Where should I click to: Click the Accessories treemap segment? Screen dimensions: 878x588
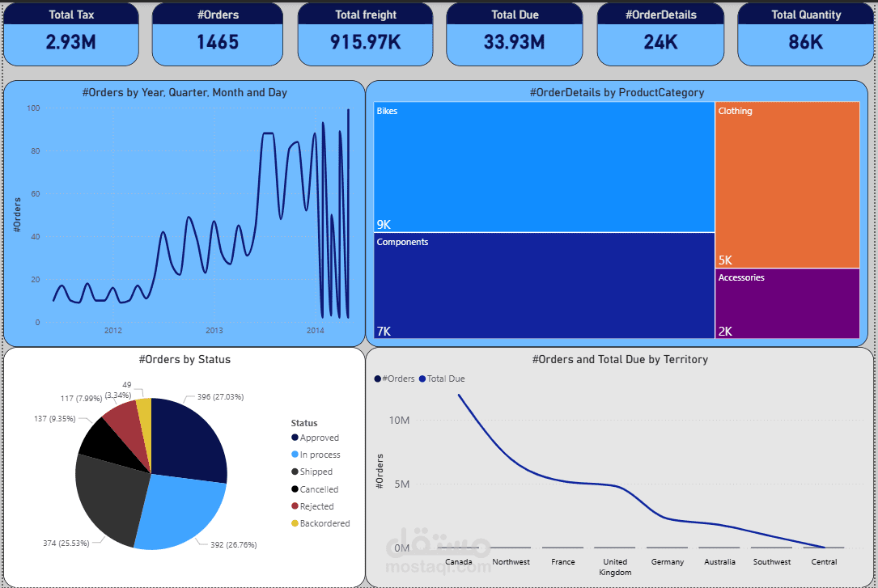(x=787, y=303)
